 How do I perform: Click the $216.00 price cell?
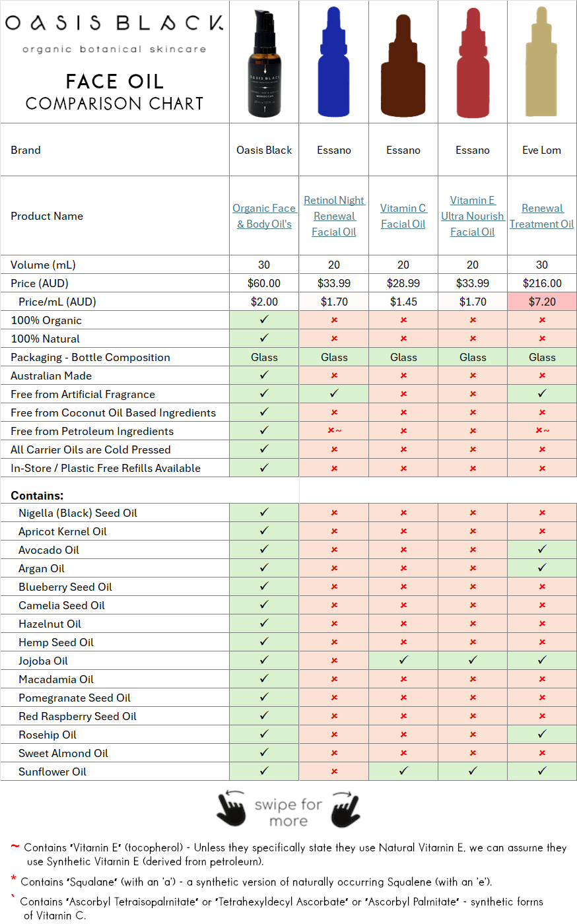click(x=542, y=283)
